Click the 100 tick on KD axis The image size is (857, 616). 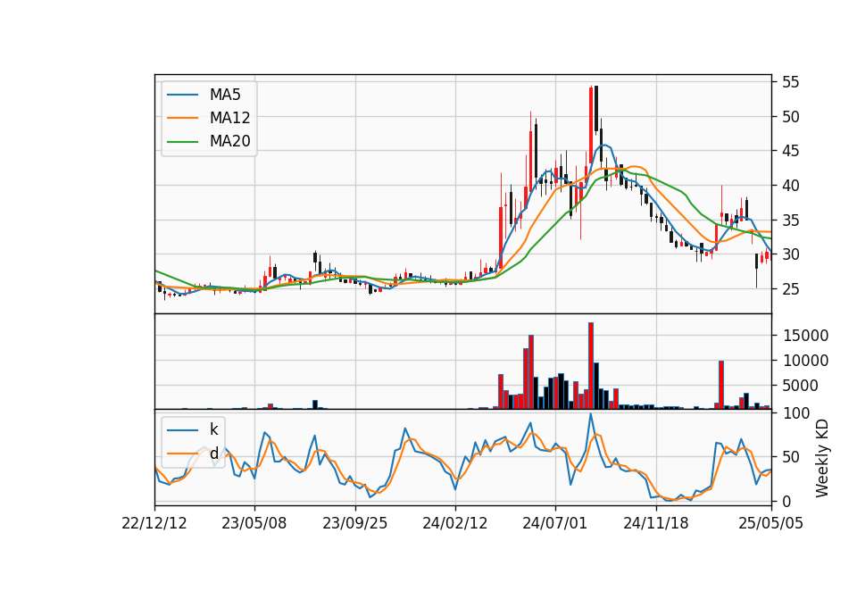coord(795,413)
